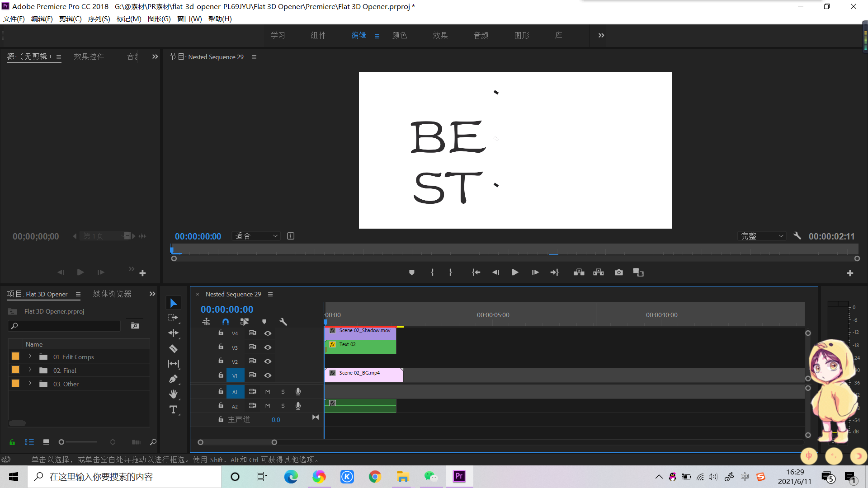Select the Type tool
The image size is (868, 488).
[x=173, y=409]
